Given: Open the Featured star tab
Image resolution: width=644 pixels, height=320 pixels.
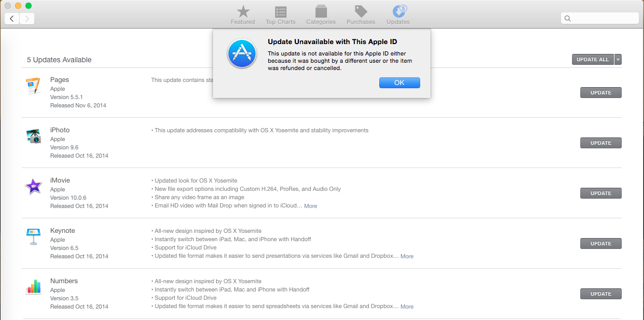Looking at the screenshot, I should click(242, 15).
